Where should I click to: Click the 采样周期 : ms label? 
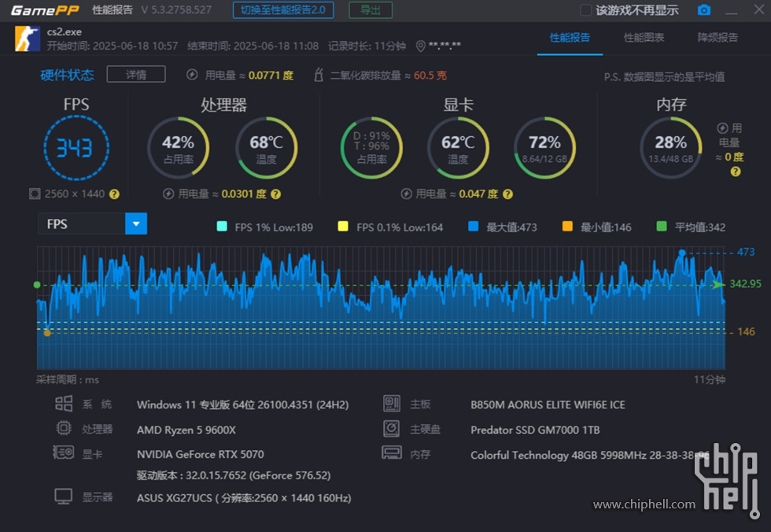[x=68, y=379]
